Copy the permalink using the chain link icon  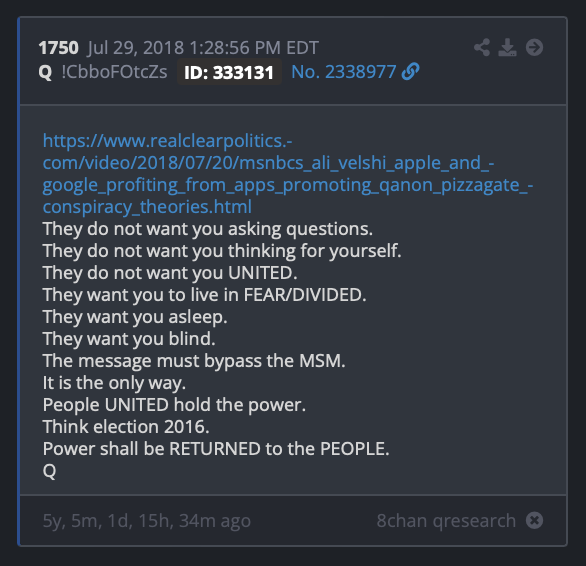[x=410, y=72]
